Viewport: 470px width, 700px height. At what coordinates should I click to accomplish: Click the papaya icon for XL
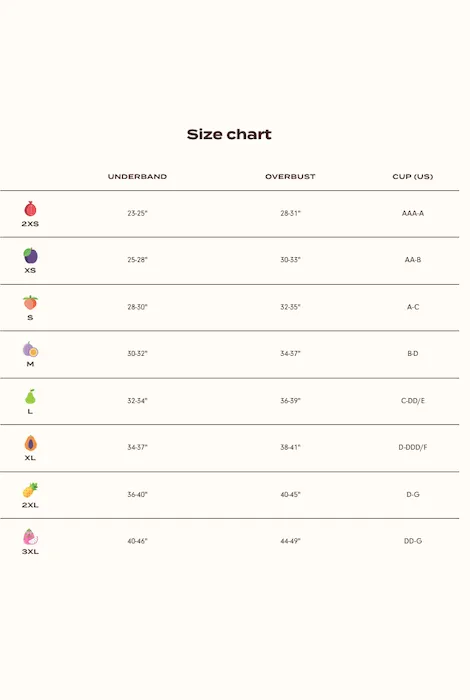[x=30, y=443]
